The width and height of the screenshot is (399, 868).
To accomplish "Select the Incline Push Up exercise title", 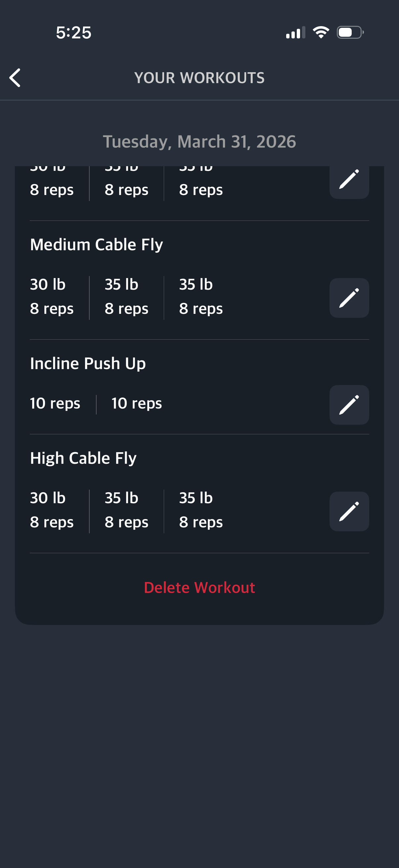I will [88, 363].
